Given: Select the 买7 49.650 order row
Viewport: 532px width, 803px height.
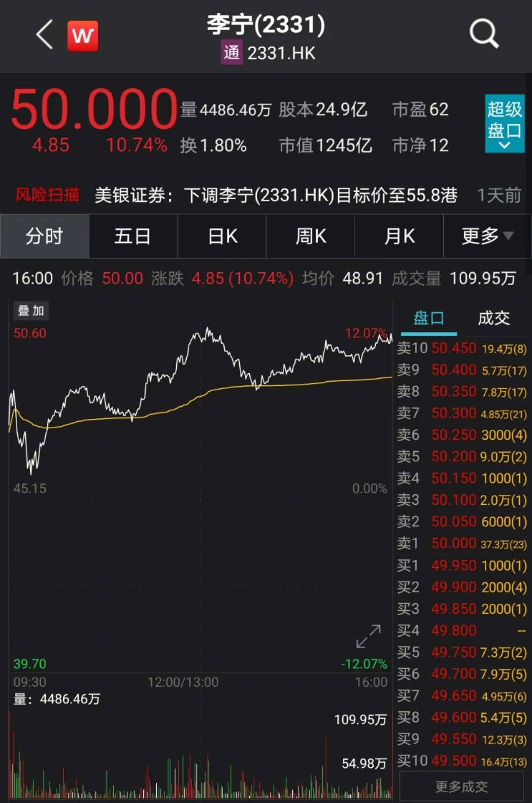Looking at the screenshot, I should pos(462,696).
